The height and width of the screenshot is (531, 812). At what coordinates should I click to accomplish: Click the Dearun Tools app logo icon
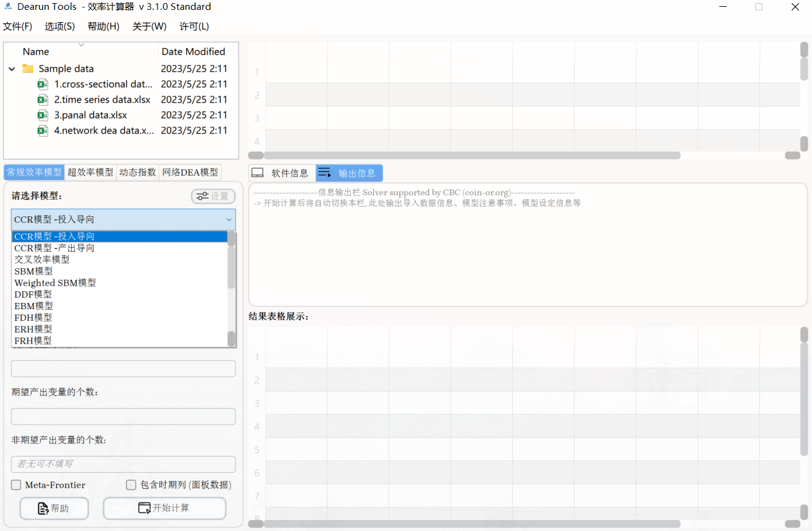point(8,7)
